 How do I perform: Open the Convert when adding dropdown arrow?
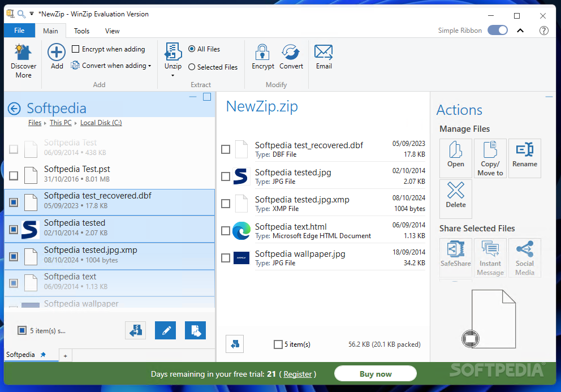pyautogui.click(x=149, y=66)
